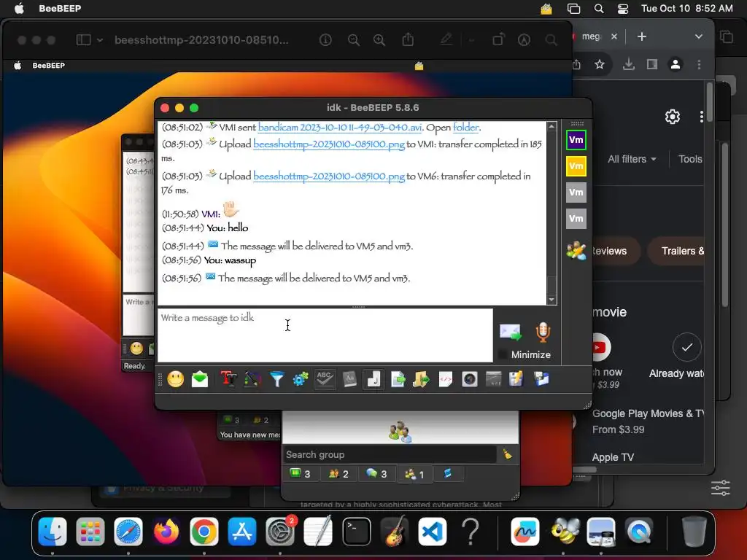Toggle the music note sound button

[373, 379]
